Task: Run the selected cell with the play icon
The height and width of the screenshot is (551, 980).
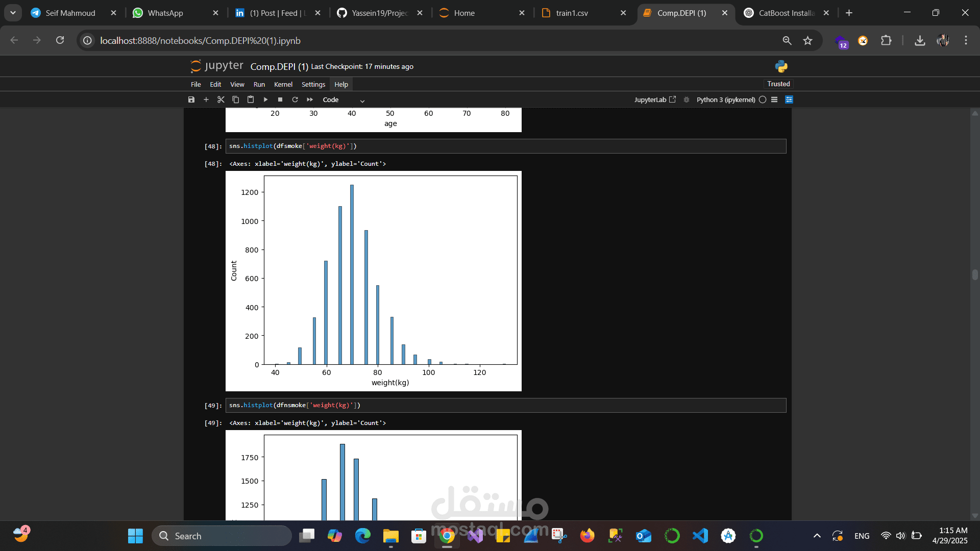Action: point(265,99)
